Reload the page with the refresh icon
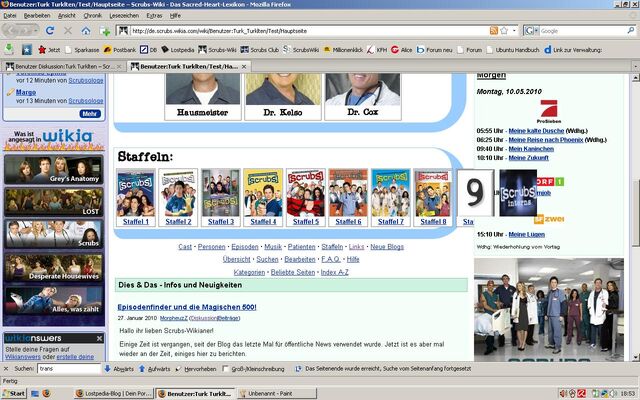640x400 pixels. click(50, 31)
